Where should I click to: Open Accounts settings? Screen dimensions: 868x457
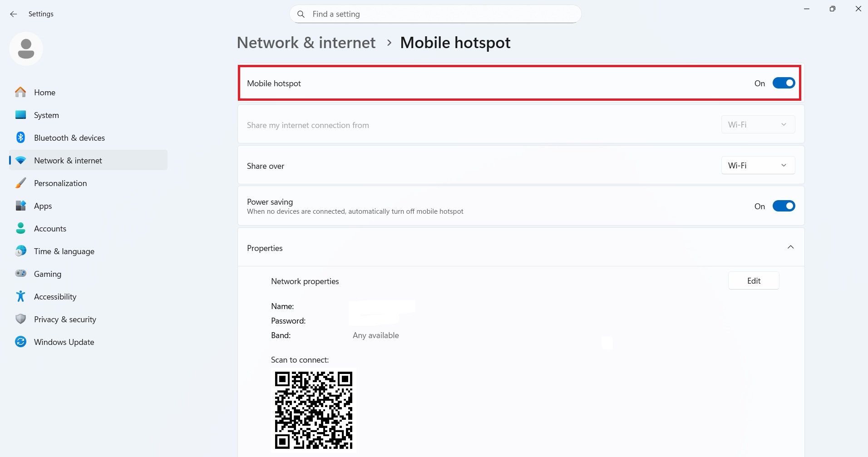[50, 228]
